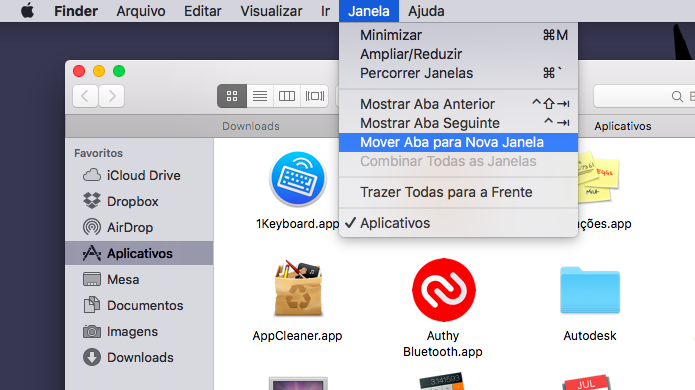This screenshot has height=390, width=695.
Task: Open the Visualizar menu
Action: click(271, 11)
